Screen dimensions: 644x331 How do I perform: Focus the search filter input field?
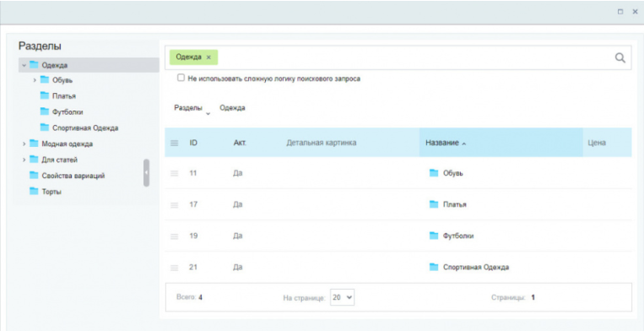click(x=414, y=58)
